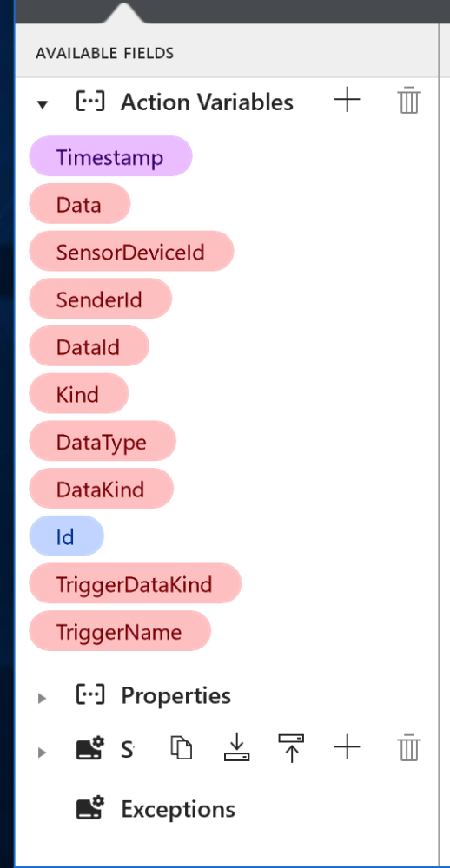The image size is (450, 868).
Task: Expand the Properties section
Action: coord(42,698)
